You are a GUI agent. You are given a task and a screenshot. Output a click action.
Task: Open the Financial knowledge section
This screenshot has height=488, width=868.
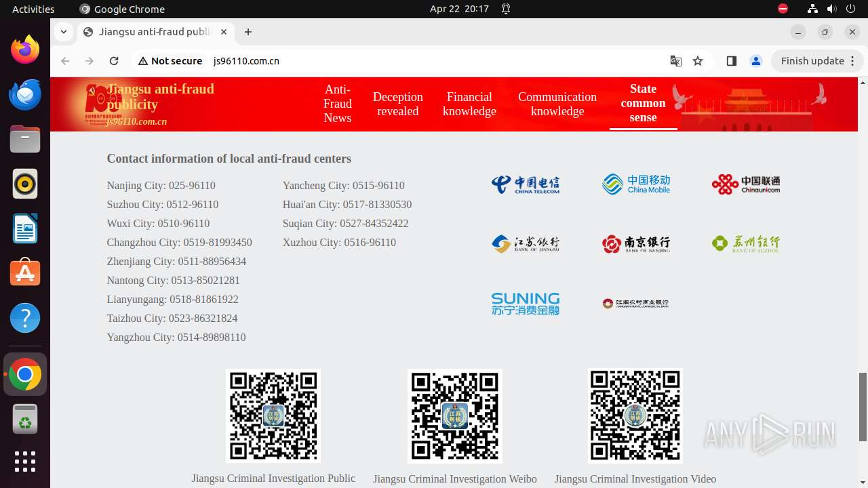pyautogui.click(x=469, y=104)
